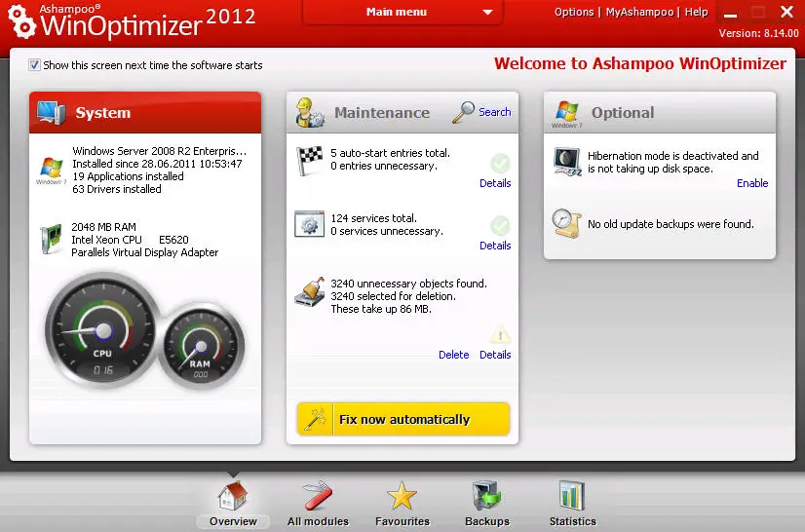Click the CPU gauge dial
Image resolution: width=805 pixels, height=532 pixels.
pyautogui.click(x=102, y=329)
